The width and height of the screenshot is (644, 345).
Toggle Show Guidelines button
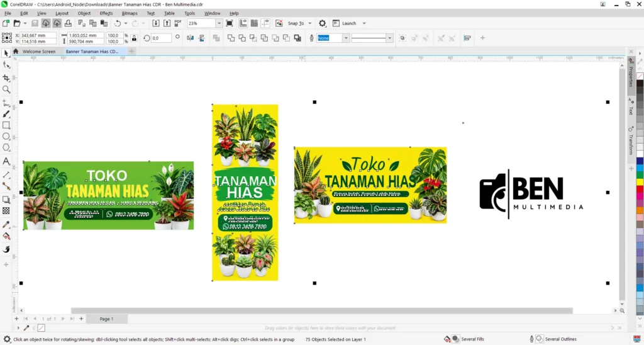click(265, 23)
